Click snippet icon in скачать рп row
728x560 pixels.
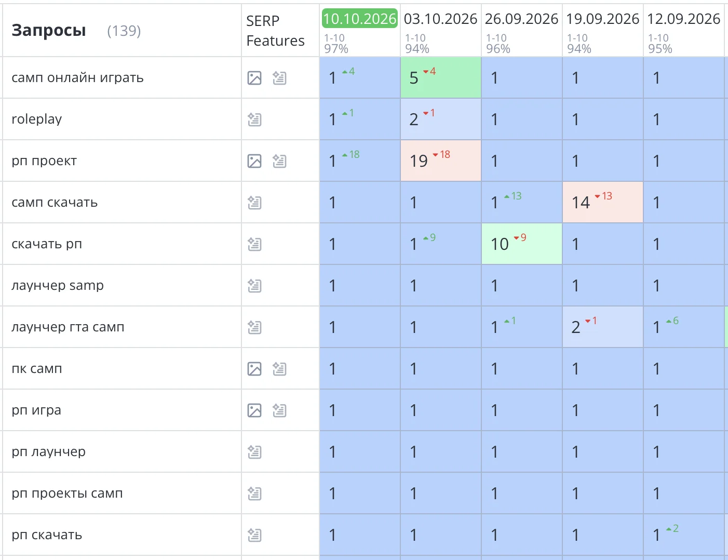click(x=254, y=244)
